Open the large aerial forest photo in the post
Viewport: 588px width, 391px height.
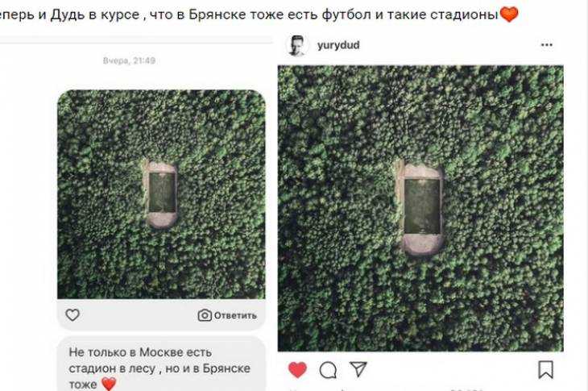click(420, 208)
